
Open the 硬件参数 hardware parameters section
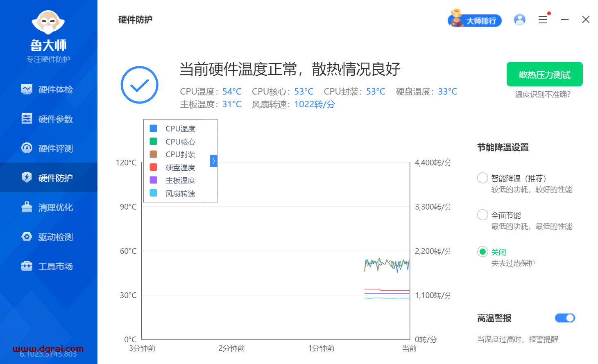(48, 119)
